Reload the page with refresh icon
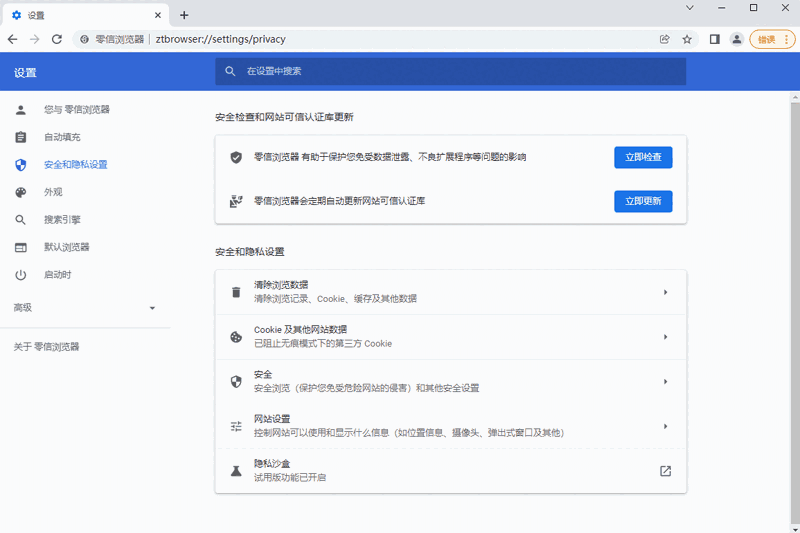The image size is (800, 533). click(57, 39)
